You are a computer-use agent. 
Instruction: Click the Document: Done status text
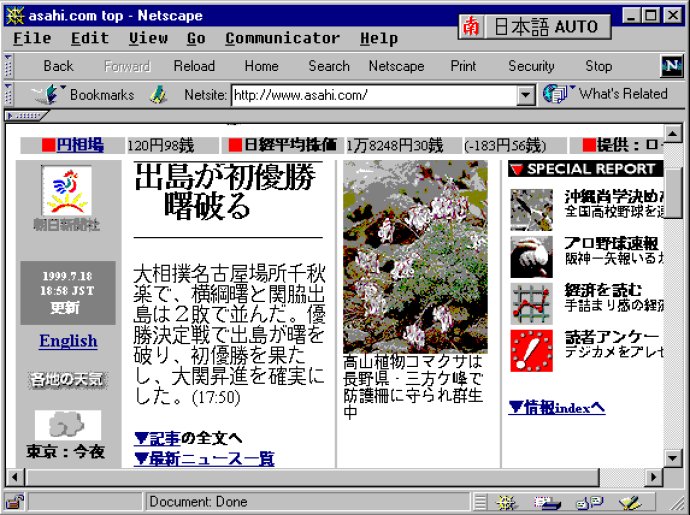(x=198, y=502)
